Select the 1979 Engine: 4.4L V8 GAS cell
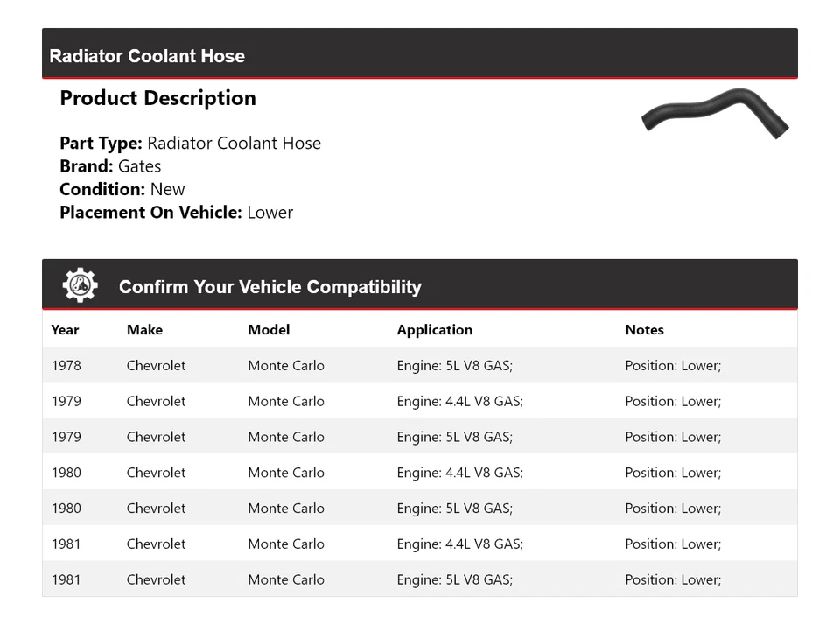Screen dimensions: 840x625 coord(459,402)
